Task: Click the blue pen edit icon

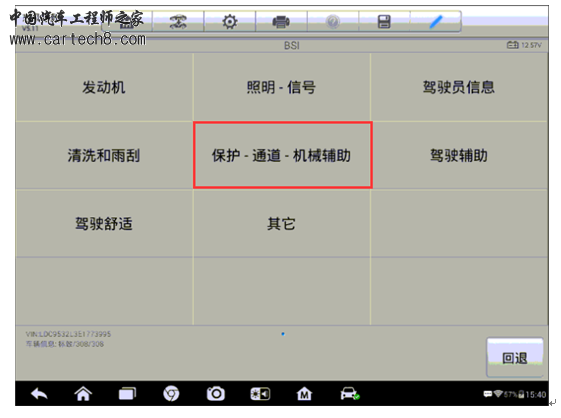Action: 436,22
